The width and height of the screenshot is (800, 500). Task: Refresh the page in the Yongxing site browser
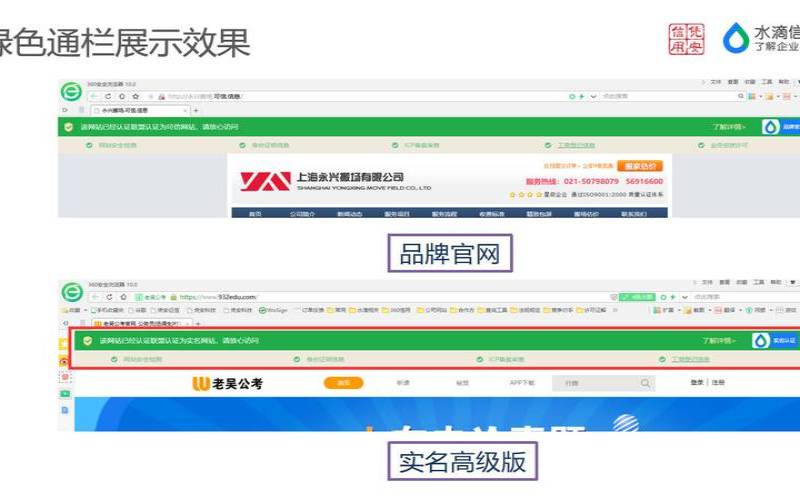(x=108, y=96)
